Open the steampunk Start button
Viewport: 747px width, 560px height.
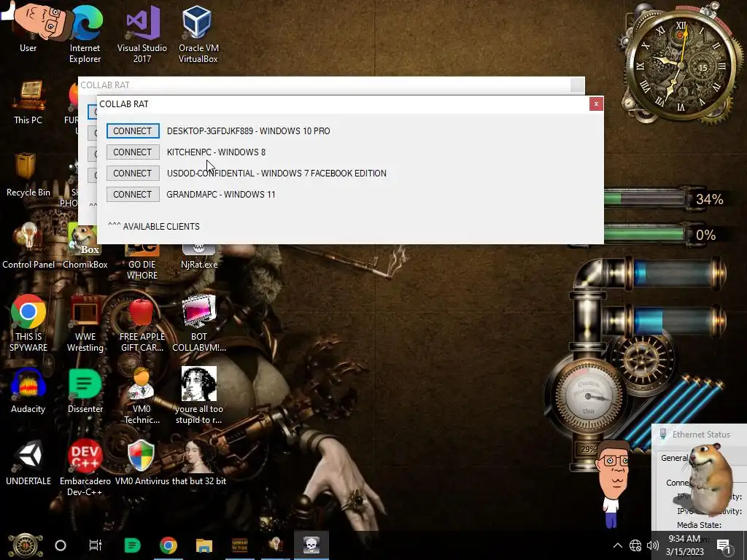click(26, 545)
